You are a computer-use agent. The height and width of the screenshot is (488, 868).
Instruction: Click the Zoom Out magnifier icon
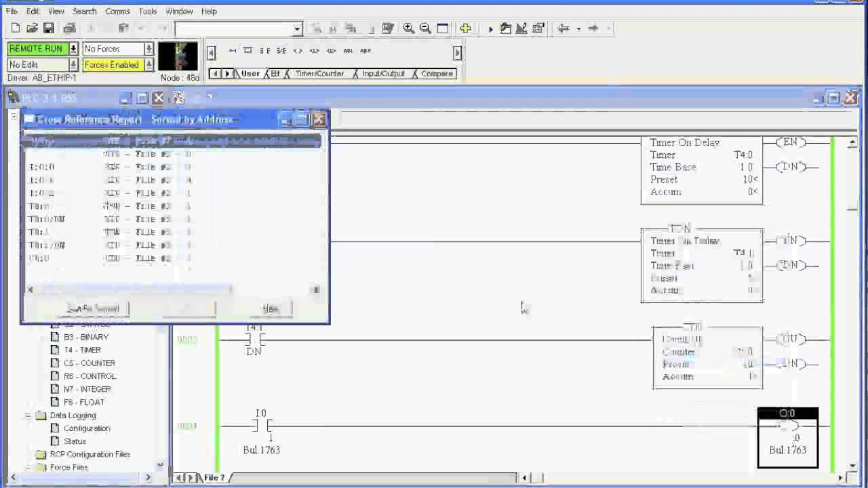[426, 28]
